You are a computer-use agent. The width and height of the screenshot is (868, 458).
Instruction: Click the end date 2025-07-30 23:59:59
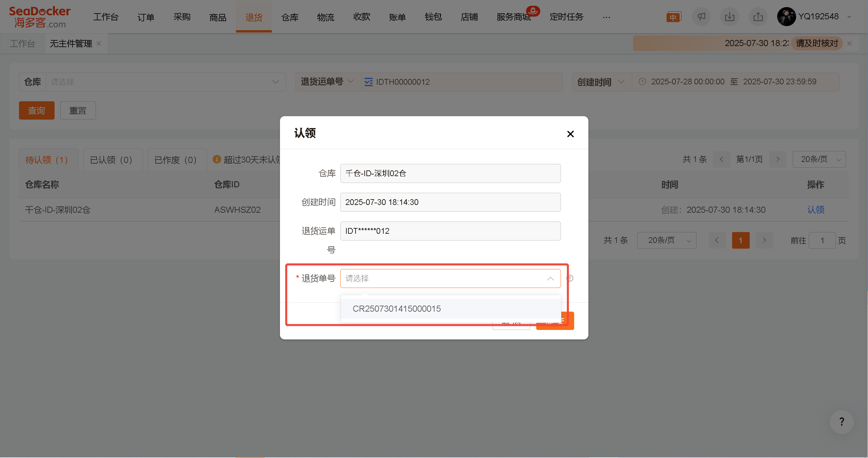(780, 82)
